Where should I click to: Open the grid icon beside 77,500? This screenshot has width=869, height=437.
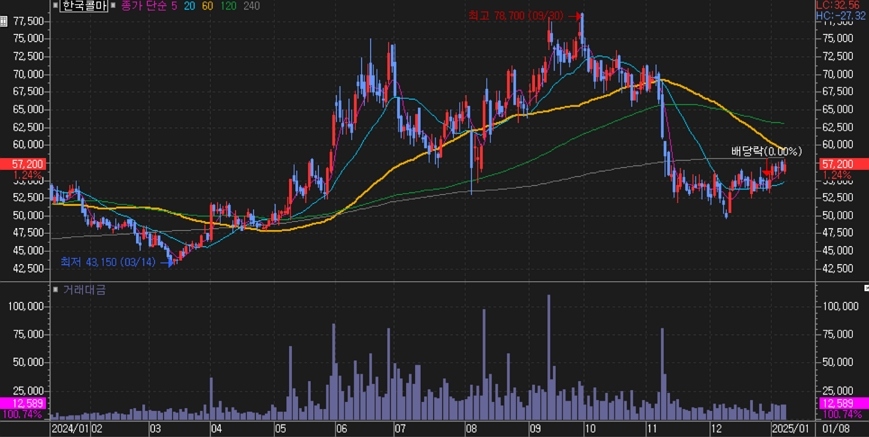(x=4, y=22)
